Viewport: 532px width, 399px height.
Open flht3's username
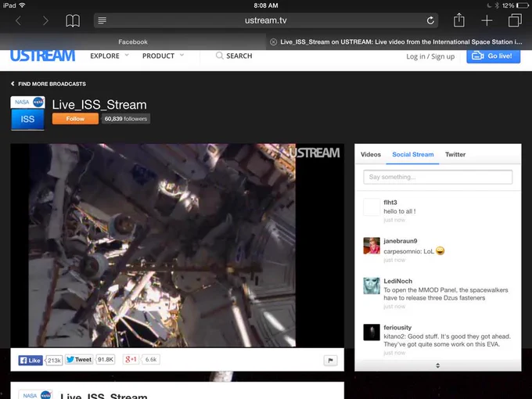[390, 202]
